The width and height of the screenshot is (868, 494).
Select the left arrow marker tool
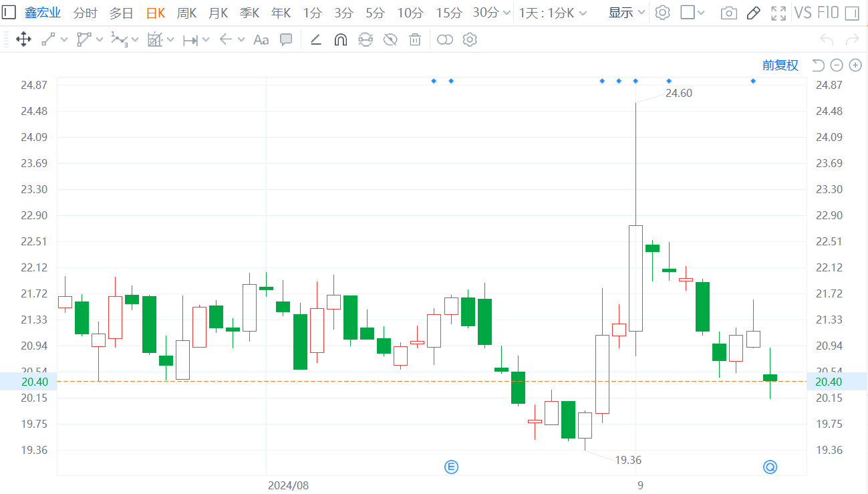pyautogui.click(x=226, y=40)
